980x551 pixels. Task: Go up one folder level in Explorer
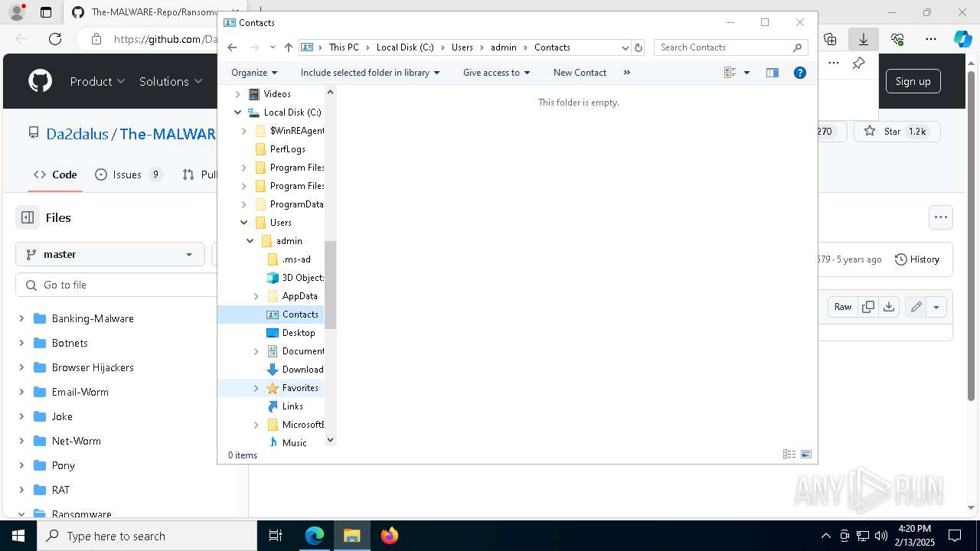[288, 47]
